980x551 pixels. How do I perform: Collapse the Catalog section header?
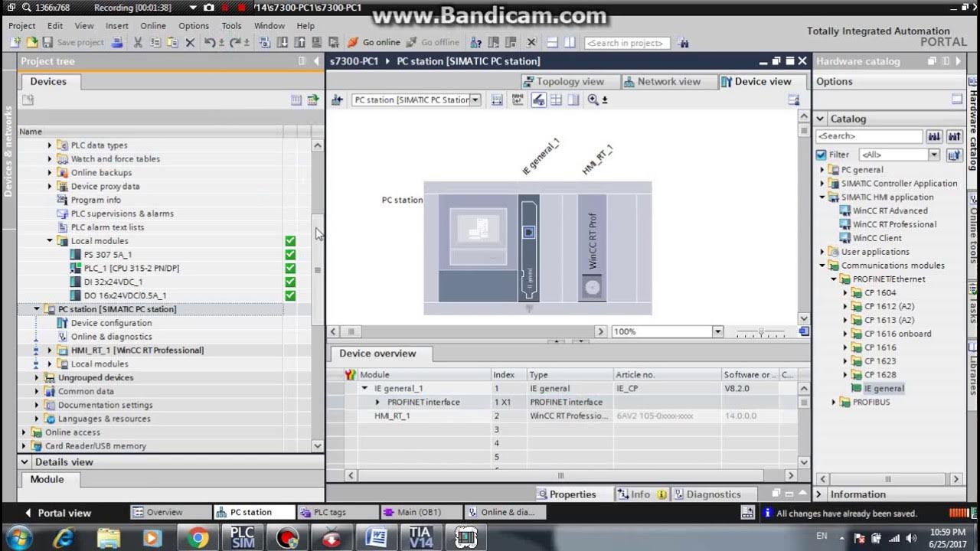tap(821, 119)
